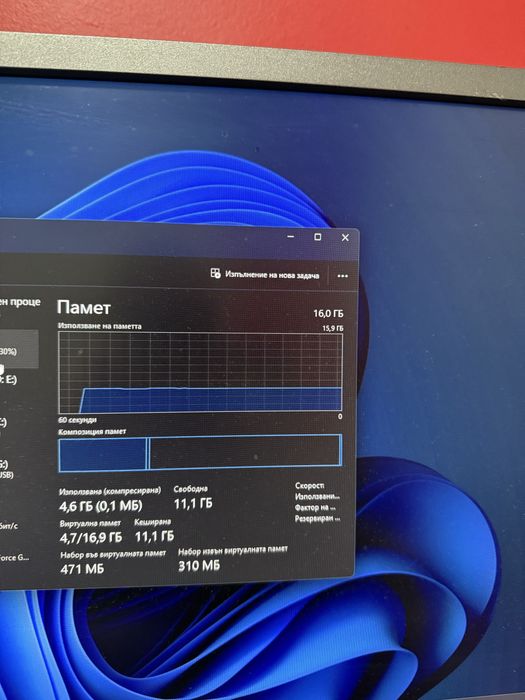Image resolution: width=525 pixels, height=700 pixels.
Task: Open the three-dot more options menu
Action: (x=342, y=276)
